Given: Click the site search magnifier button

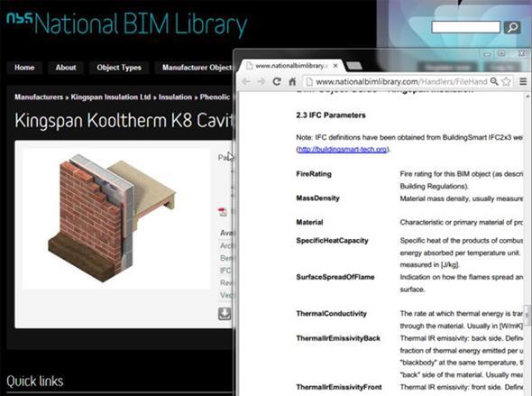Looking at the screenshot, I should click(512, 27).
